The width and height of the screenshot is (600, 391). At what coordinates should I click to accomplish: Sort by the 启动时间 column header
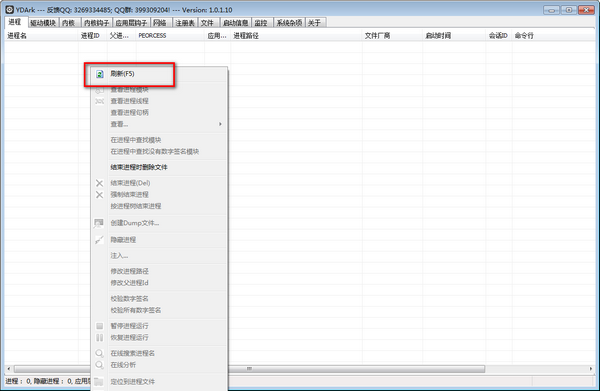point(454,36)
